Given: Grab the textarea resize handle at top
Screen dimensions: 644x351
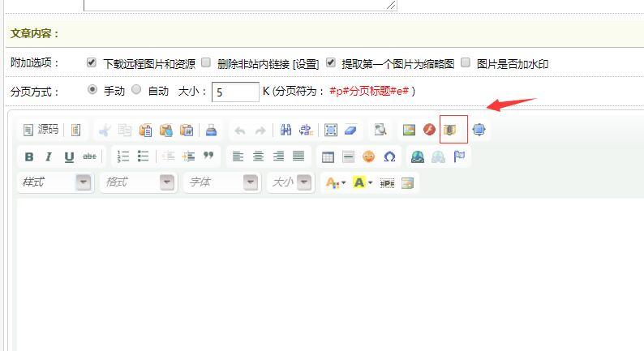Looking at the screenshot, I should (x=391, y=6).
